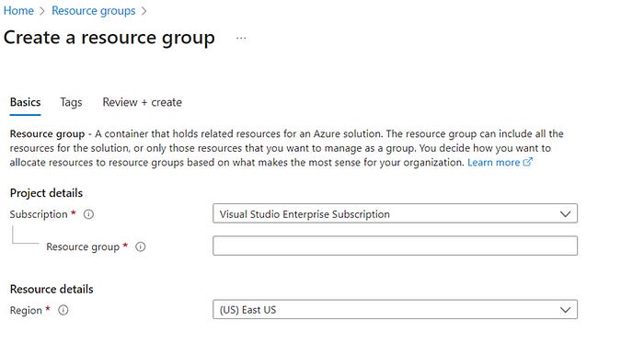Click the Resource details heading
The width and height of the screenshot is (644, 355).
point(52,289)
